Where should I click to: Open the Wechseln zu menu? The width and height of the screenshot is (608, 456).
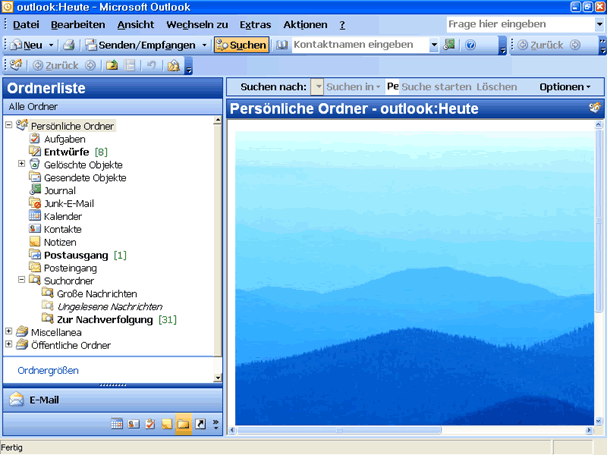[x=197, y=25]
